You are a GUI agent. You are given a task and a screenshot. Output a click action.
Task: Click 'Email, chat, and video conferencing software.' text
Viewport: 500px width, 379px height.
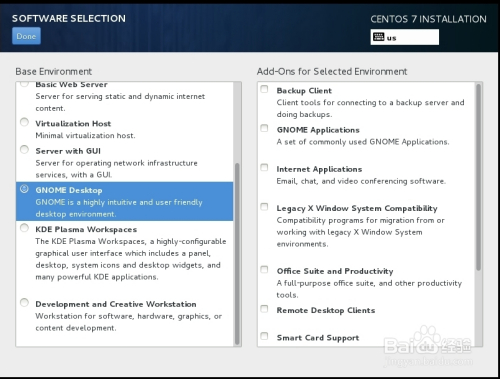point(361,181)
